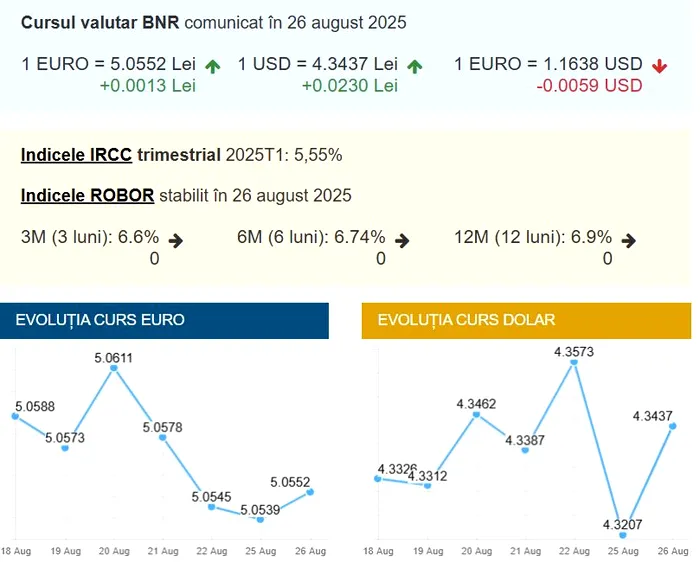Click the green up arrow beside EURO rate
Viewport: 700px width, 563px height.
(212, 66)
